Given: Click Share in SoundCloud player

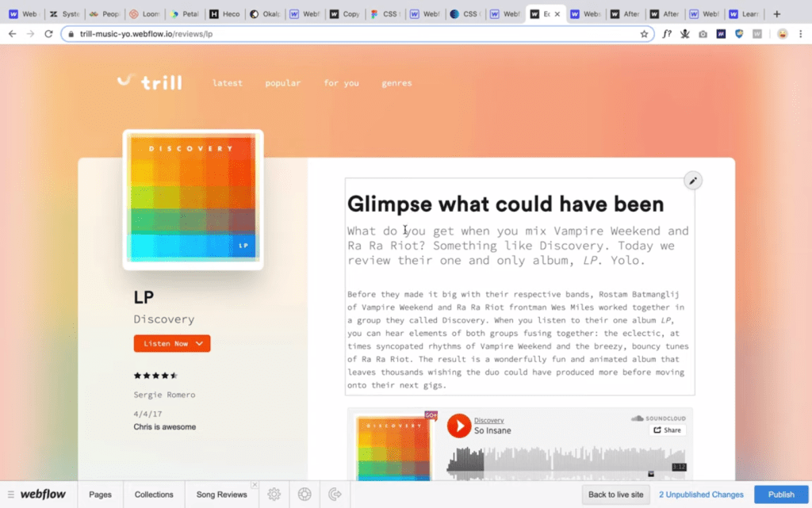Looking at the screenshot, I should coord(667,430).
